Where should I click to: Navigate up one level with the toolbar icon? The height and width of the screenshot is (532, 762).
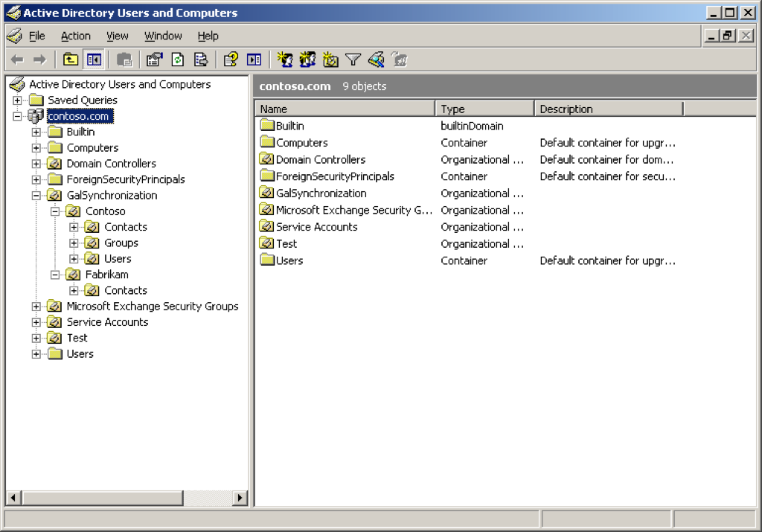pos(70,60)
